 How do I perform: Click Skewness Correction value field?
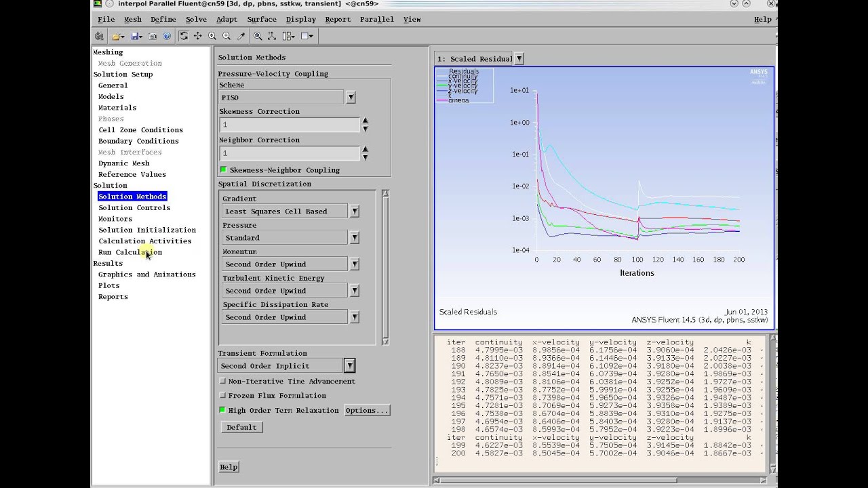click(290, 125)
